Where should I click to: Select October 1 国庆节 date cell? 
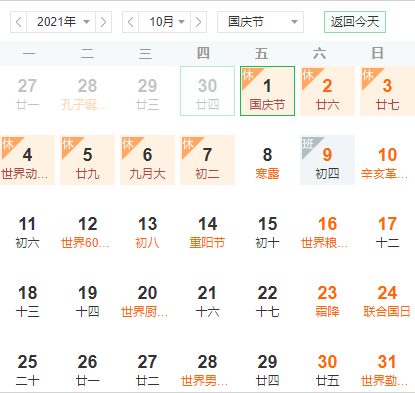(x=267, y=91)
